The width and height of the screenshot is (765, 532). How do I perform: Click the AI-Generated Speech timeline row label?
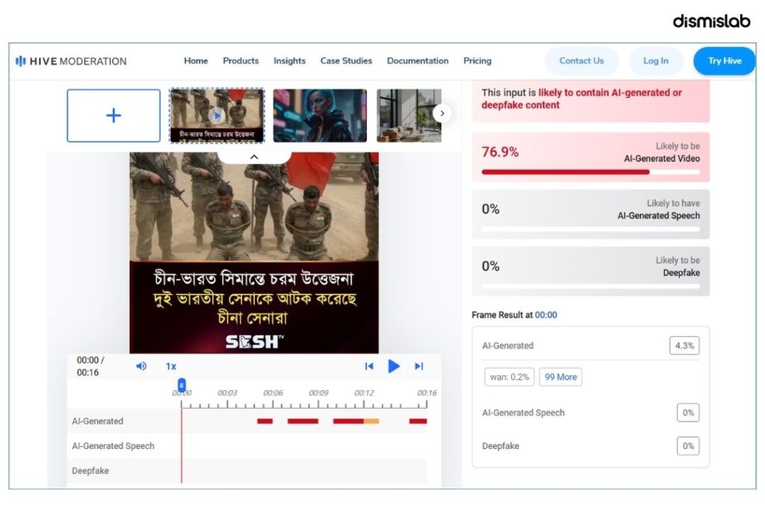coord(114,446)
